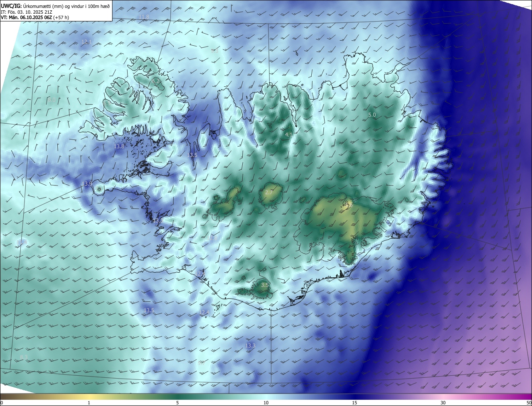Click the 3.5 value label on the map
This screenshot has height=406, width=532.
click(x=265, y=285)
